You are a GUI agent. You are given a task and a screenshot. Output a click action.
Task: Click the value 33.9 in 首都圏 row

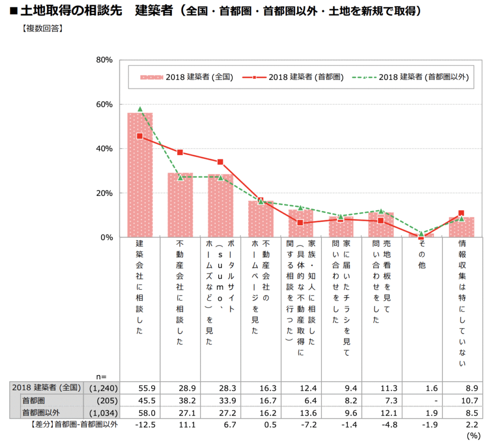coord(228,401)
